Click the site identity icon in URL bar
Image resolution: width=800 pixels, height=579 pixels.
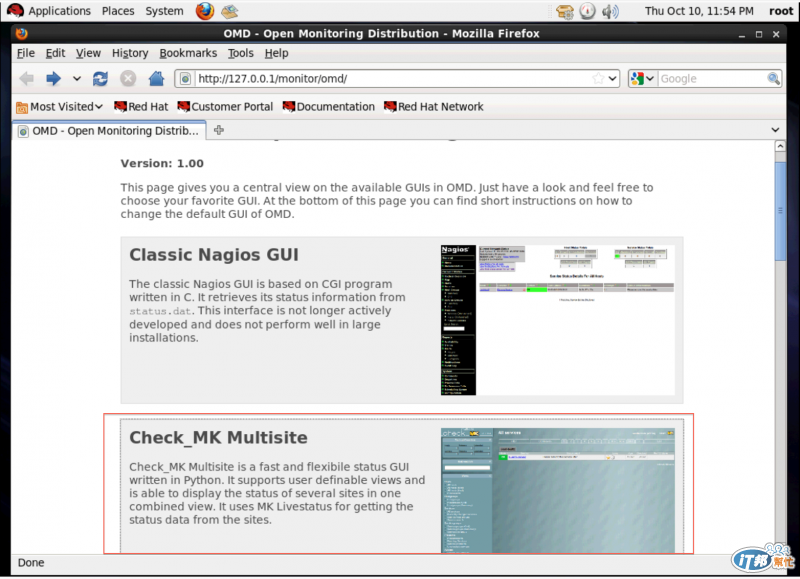tap(185, 79)
